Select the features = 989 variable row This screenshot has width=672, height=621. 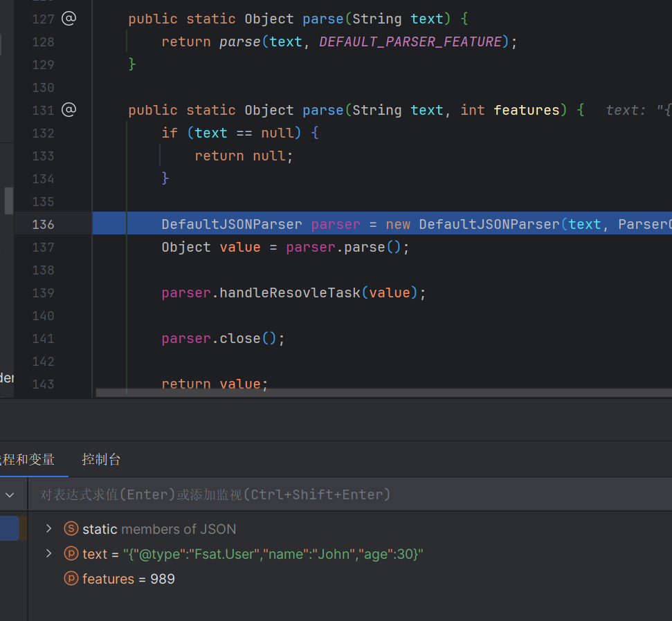click(x=128, y=579)
